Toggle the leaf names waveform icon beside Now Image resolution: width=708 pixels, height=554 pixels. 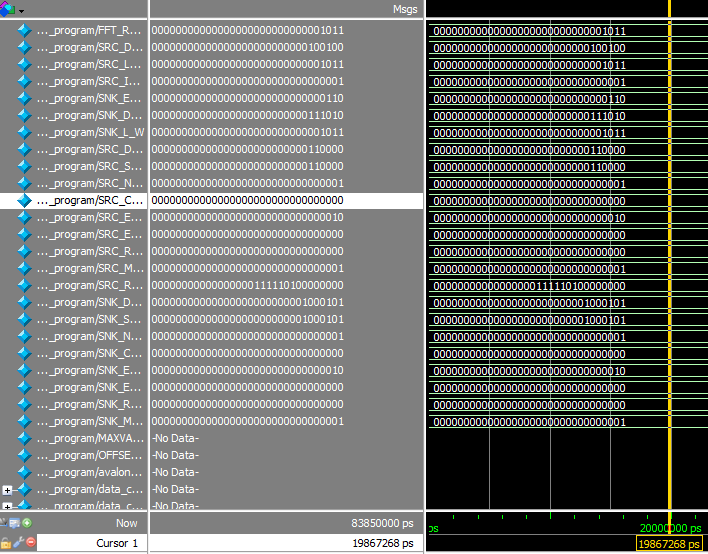[5, 523]
